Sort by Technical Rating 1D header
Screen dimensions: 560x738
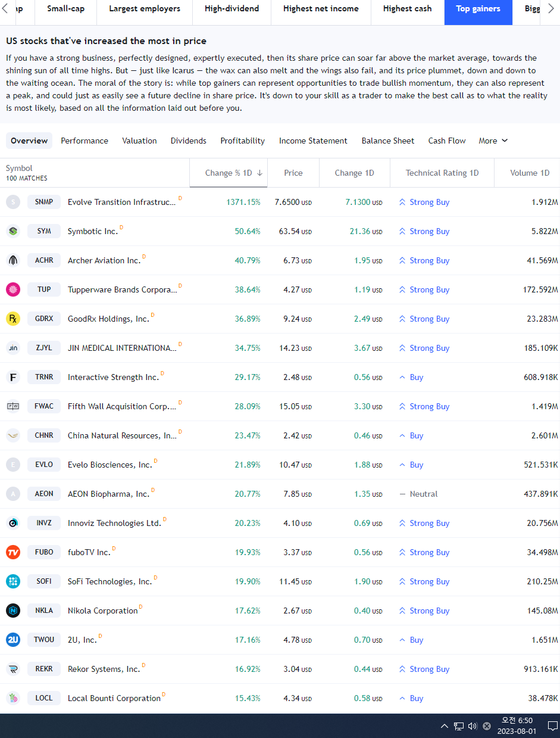(x=442, y=173)
